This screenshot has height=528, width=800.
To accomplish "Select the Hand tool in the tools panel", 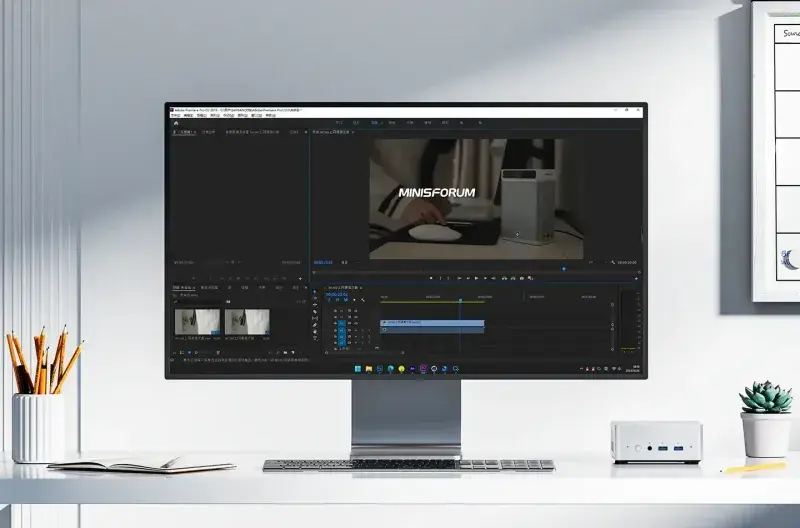I will 315,333.
